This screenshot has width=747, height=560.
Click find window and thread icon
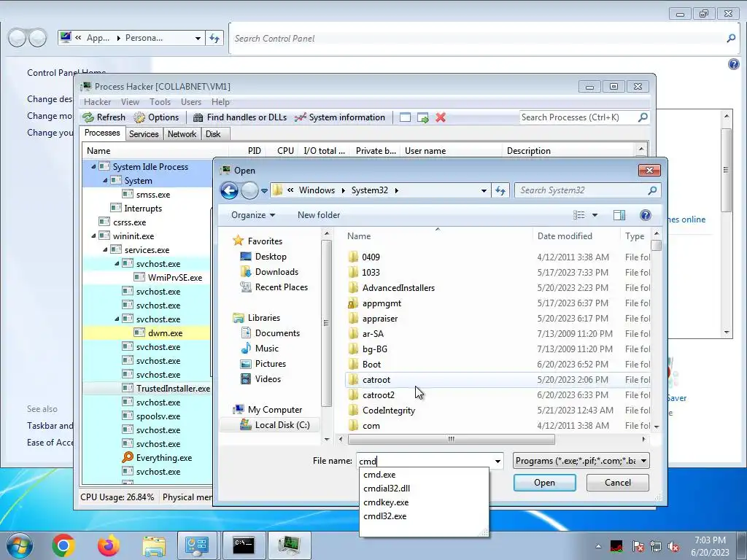[422, 117]
